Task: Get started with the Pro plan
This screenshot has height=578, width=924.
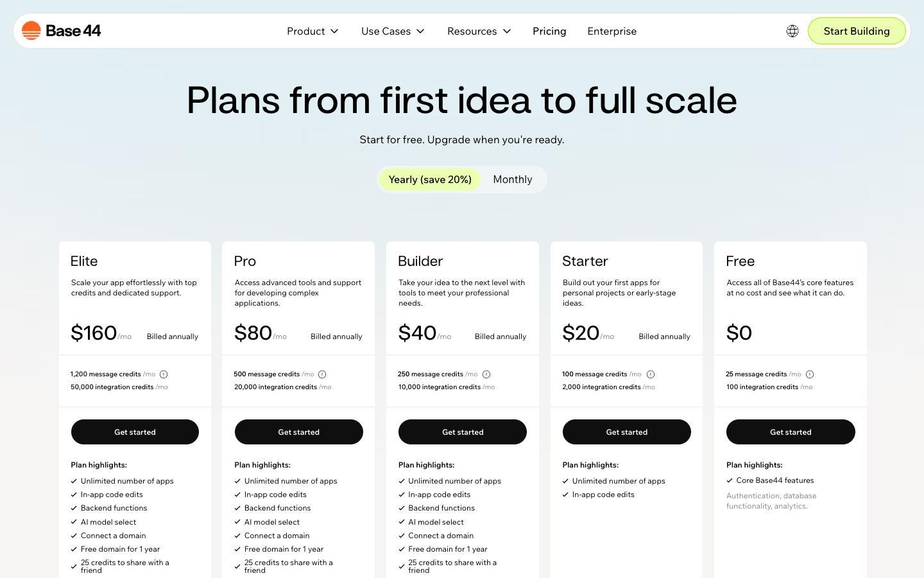Action: click(x=298, y=432)
